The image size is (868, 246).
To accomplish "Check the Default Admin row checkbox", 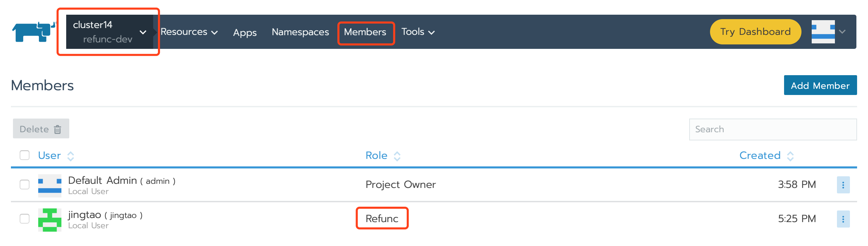I will pyautogui.click(x=25, y=184).
